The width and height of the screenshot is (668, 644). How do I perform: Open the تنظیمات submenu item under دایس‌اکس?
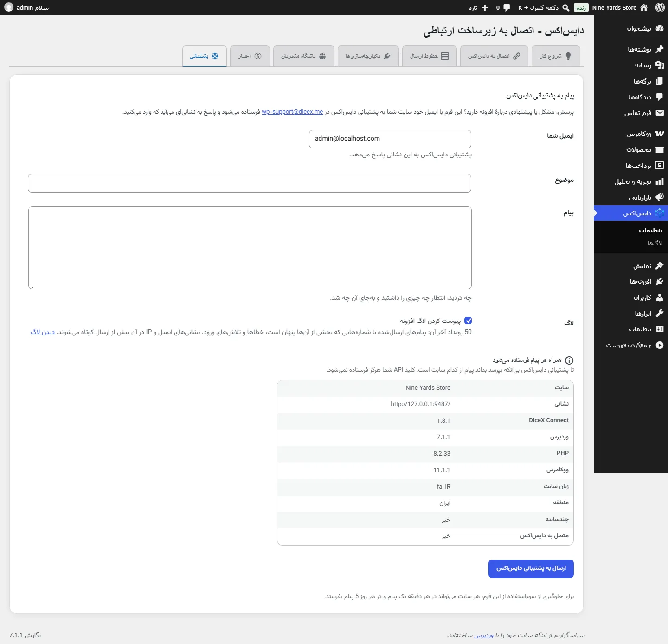pos(650,230)
